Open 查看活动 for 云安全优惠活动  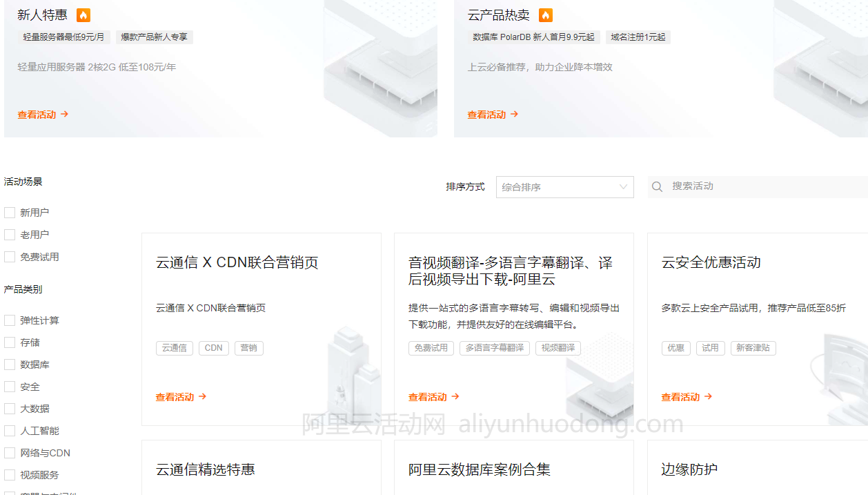point(687,397)
